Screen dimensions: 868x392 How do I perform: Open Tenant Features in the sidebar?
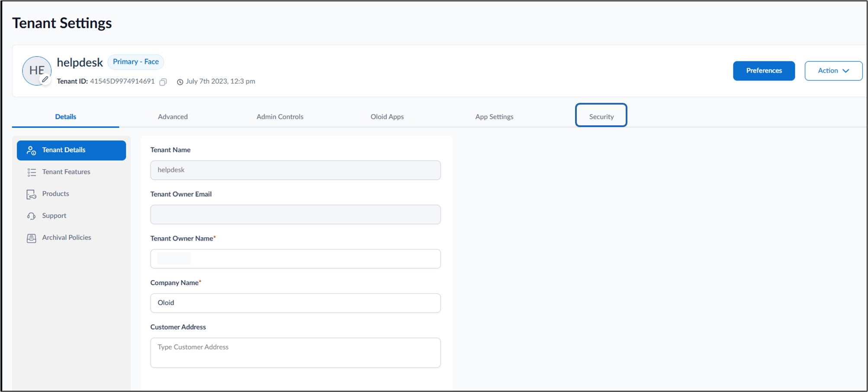pyautogui.click(x=71, y=172)
